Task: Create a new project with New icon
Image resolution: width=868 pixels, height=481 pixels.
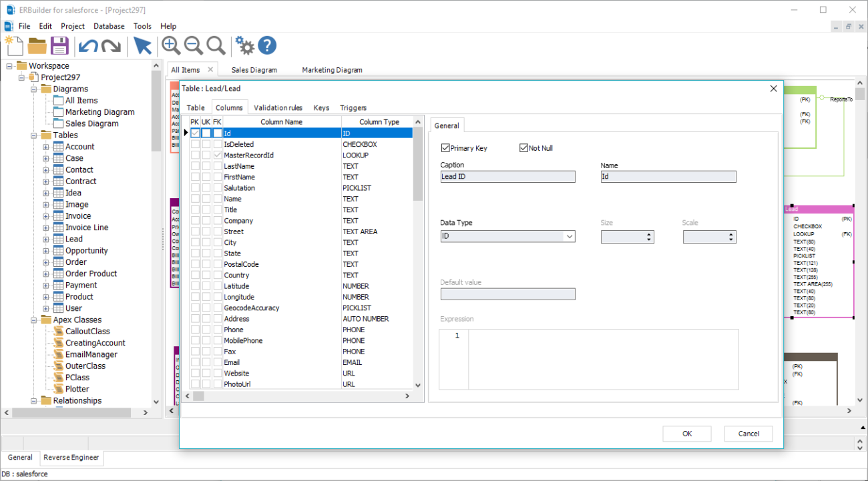Action: [x=14, y=46]
